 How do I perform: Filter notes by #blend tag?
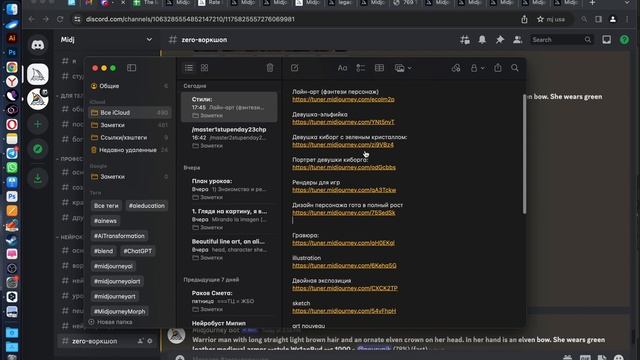click(x=103, y=251)
